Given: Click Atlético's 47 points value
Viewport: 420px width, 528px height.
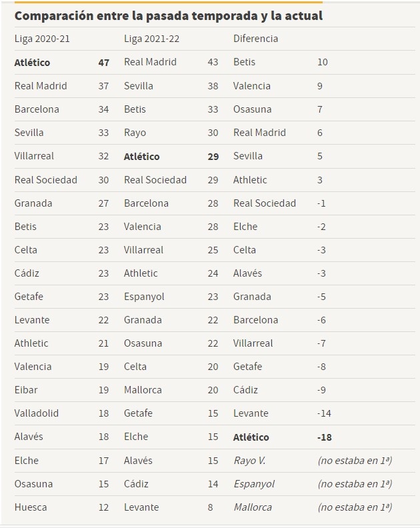Looking at the screenshot, I should tap(104, 63).
